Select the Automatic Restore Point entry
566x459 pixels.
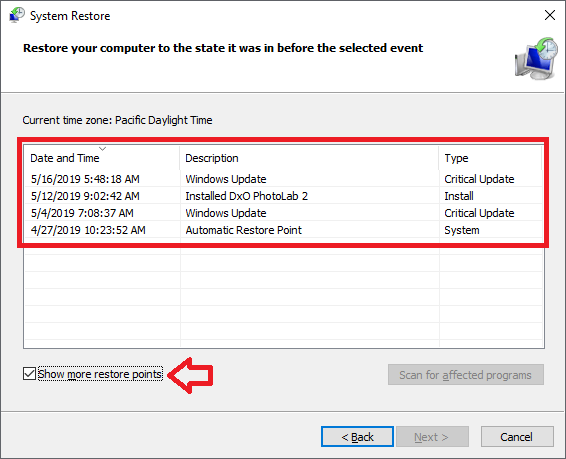pyautogui.click(x=283, y=230)
